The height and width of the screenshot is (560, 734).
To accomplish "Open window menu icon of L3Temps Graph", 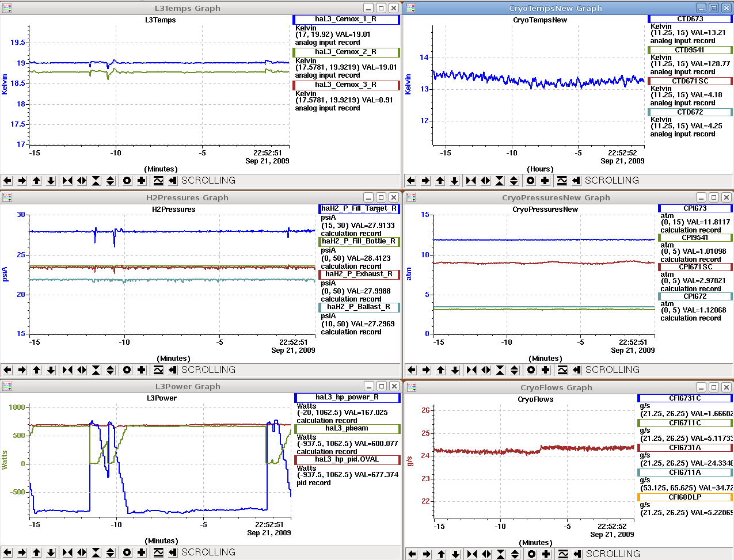I will pos(7,8).
